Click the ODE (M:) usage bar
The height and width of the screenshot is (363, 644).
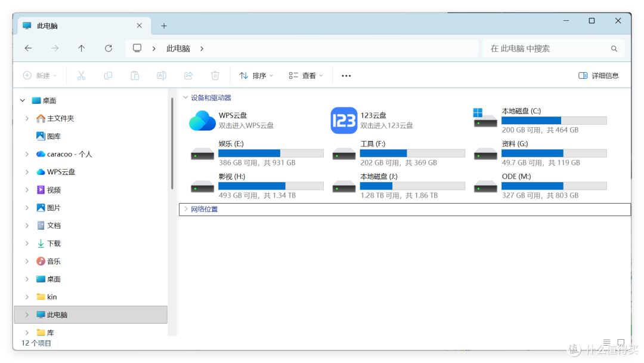[553, 186]
